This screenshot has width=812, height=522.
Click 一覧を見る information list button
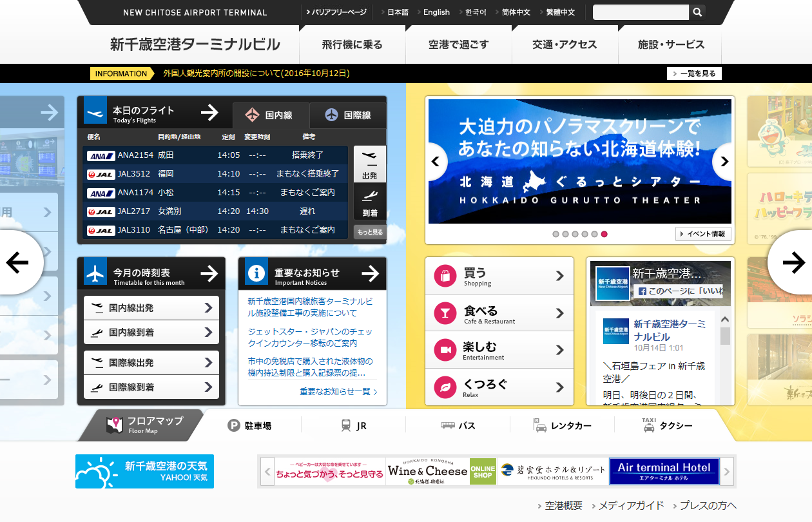pyautogui.click(x=694, y=73)
